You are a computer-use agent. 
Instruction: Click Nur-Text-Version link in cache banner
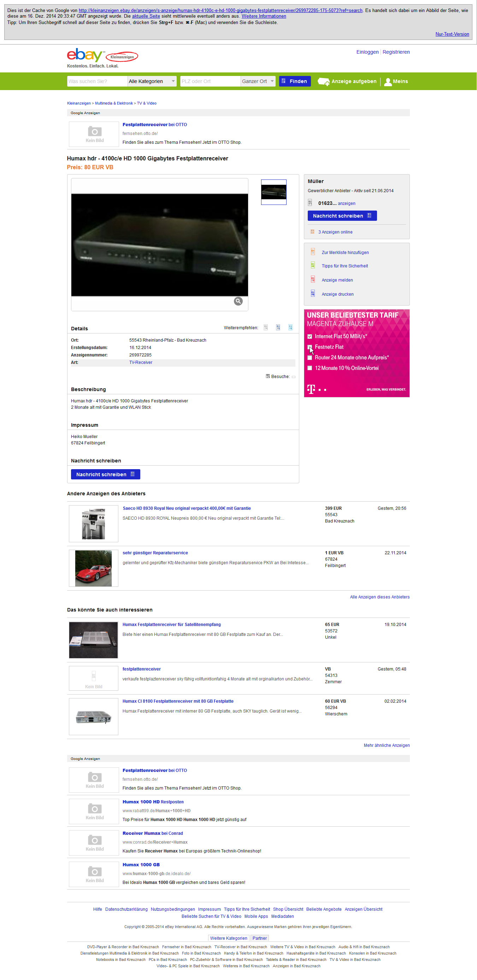(x=452, y=34)
